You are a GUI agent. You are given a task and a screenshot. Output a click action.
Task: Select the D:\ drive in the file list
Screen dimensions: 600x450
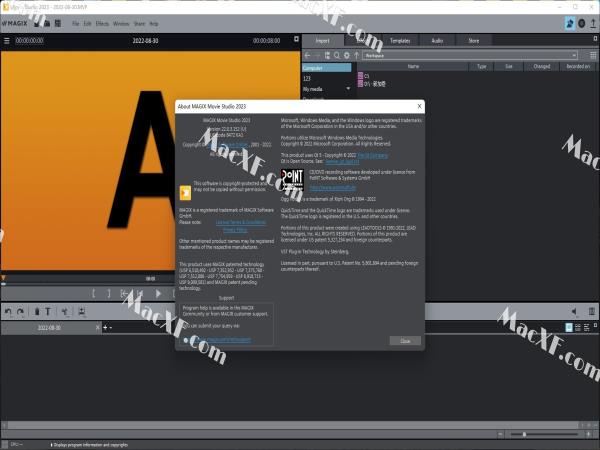(372, 84)
